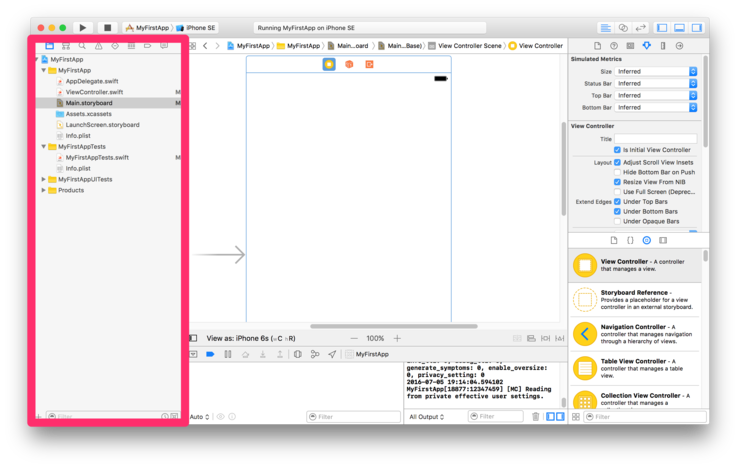Screen dimensions: 740x468
Task: Open the Test navigator tab
Action: (x=115, y=46)
